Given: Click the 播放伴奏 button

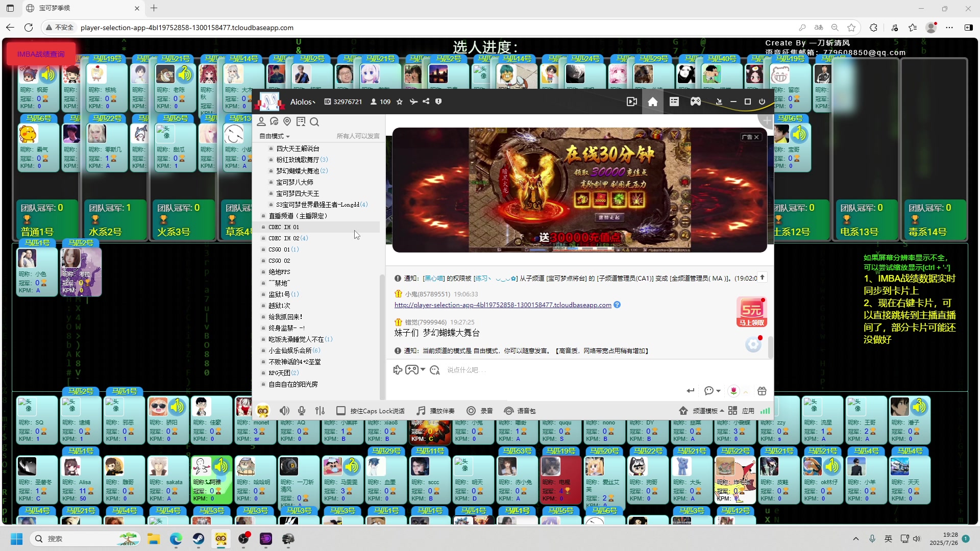Looking at the screenshot, I should tap(435, 411).
